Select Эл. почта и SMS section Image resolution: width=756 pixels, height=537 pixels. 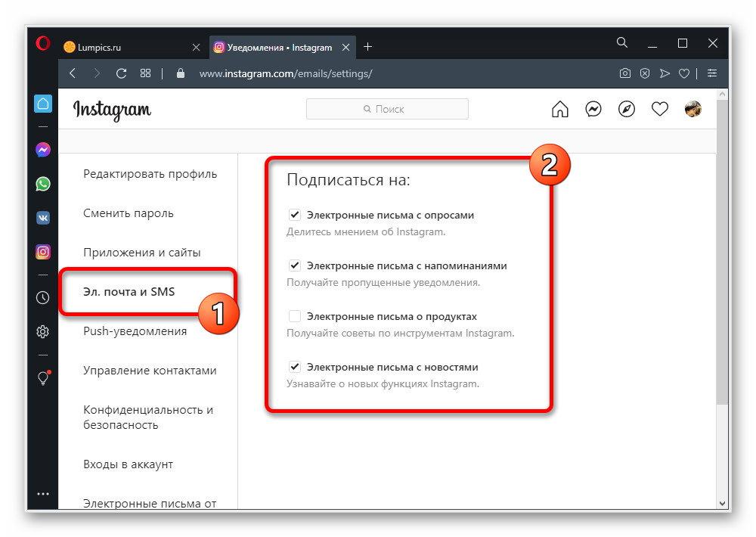129,291
